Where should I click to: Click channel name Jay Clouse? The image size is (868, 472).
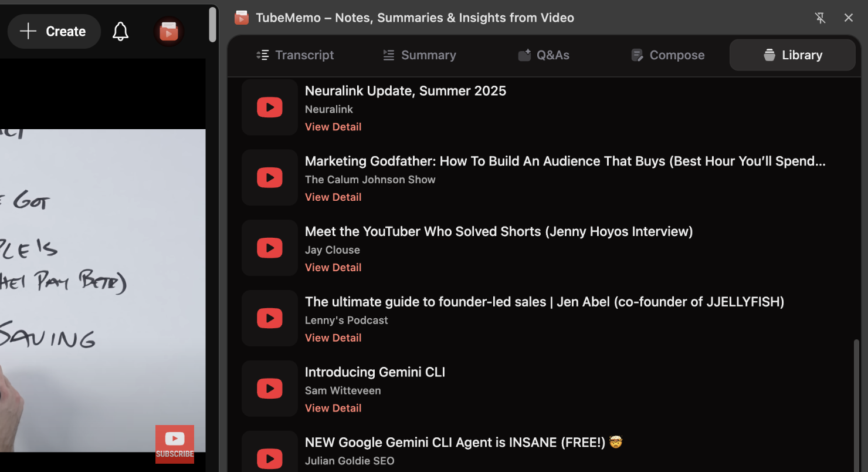point(333,250)
